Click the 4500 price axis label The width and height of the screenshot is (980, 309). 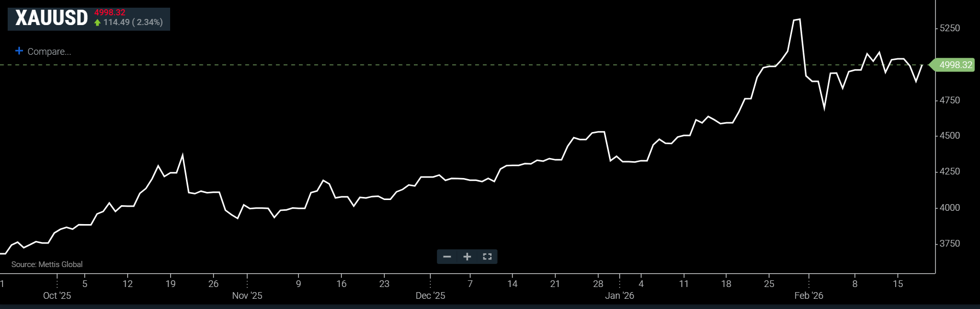pyautogui.click(x=949, y=136)
